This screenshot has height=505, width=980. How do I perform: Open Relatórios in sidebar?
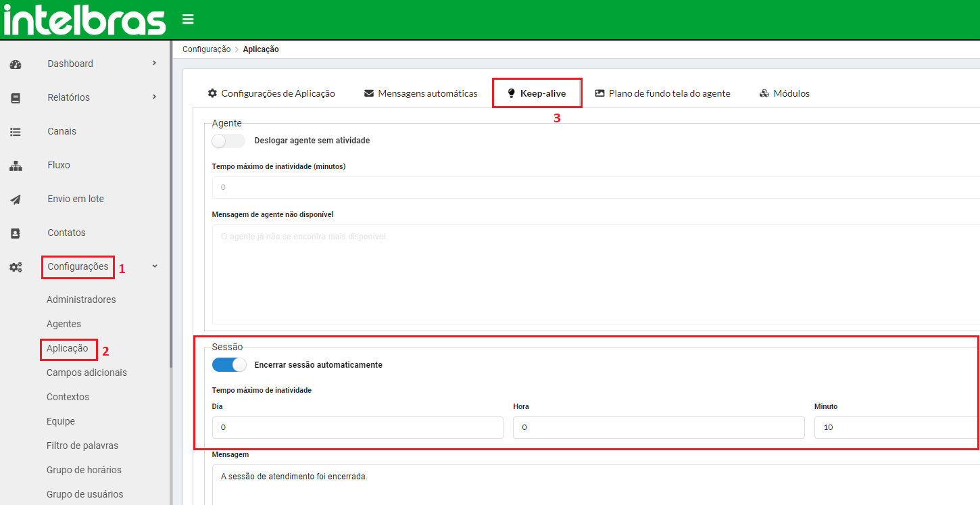68,97
